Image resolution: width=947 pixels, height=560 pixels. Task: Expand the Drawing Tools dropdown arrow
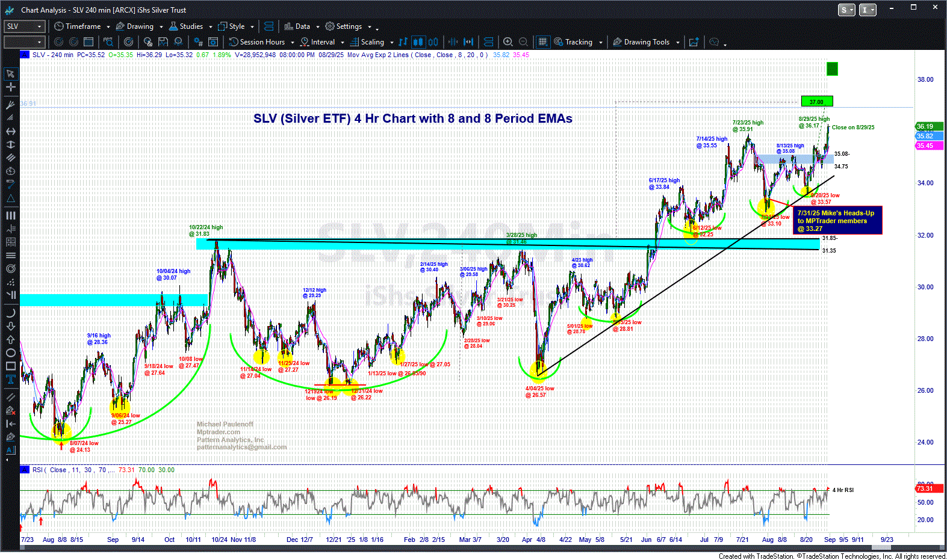point(678,43)
